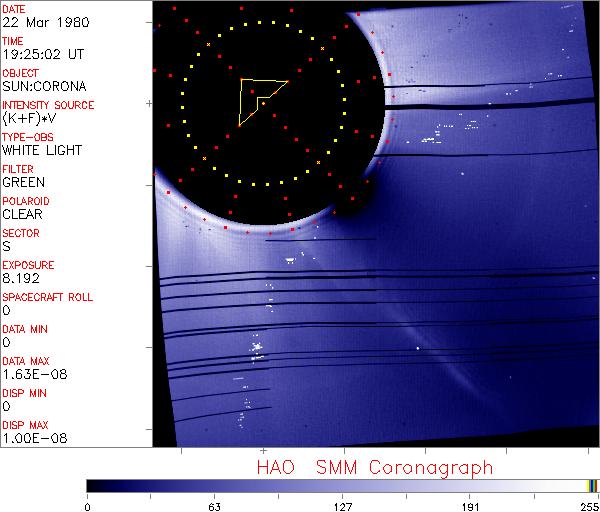
Task: Click the CLEAR polaroid value
Action: (23, 214)
